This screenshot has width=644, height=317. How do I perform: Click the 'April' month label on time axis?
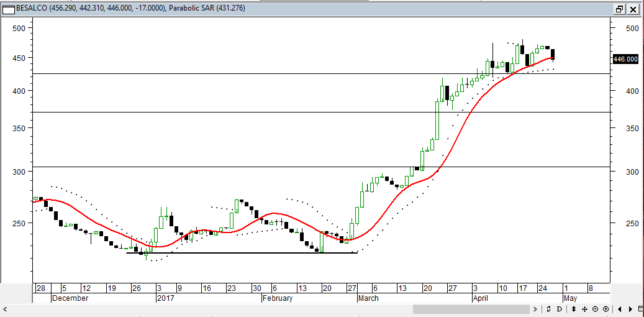pos(482,298)
